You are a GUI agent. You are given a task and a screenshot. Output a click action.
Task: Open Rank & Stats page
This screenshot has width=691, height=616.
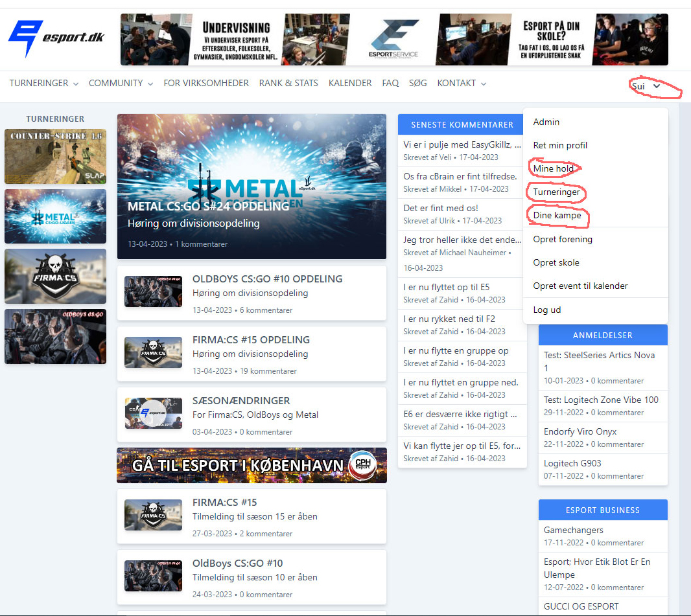288,84
